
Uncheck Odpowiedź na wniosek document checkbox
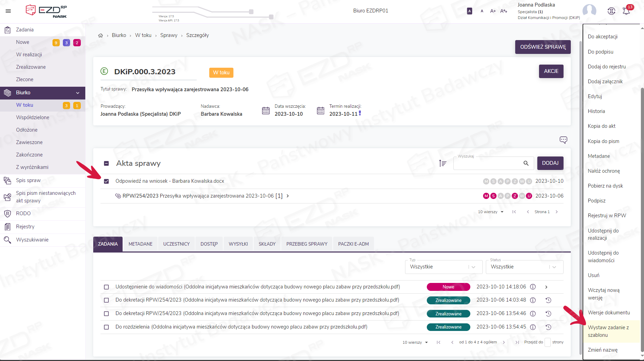pos(106,181)
